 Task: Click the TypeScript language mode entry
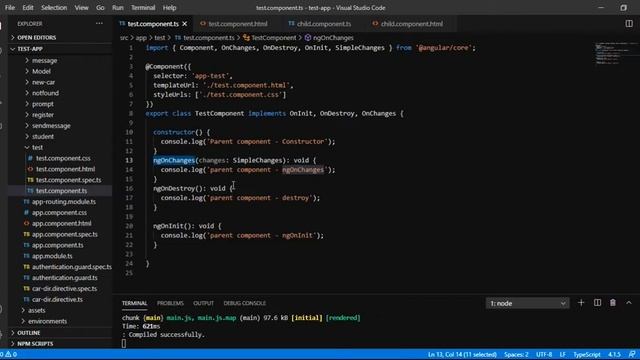pyautogui.click(x=587, y=354)
